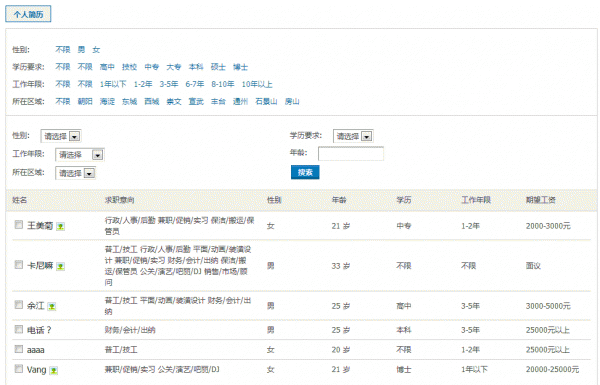The width and height of the screenshot is (600, 385).
Task: Click the green icon beside 王美菊
Action: (x=60, y=227)
